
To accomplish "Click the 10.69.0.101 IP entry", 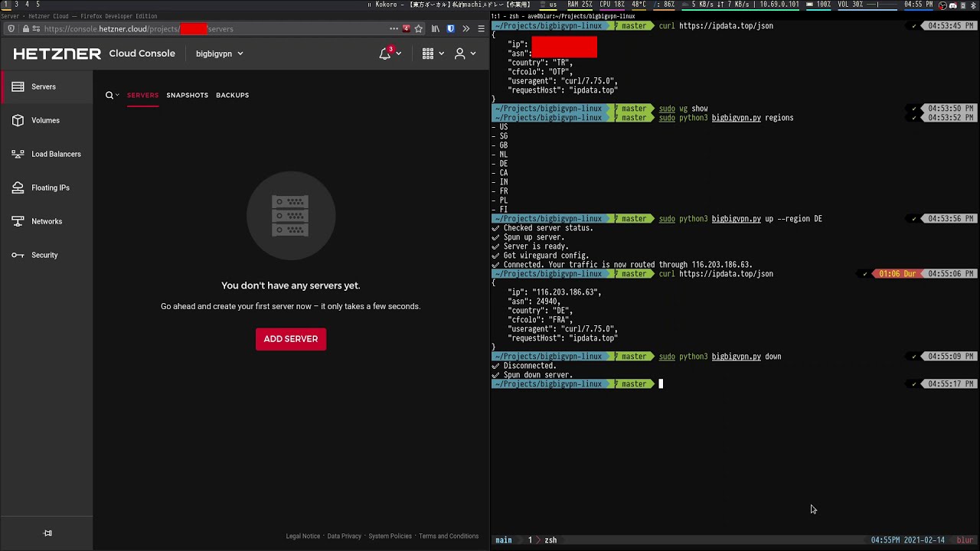I will point(779,5).
